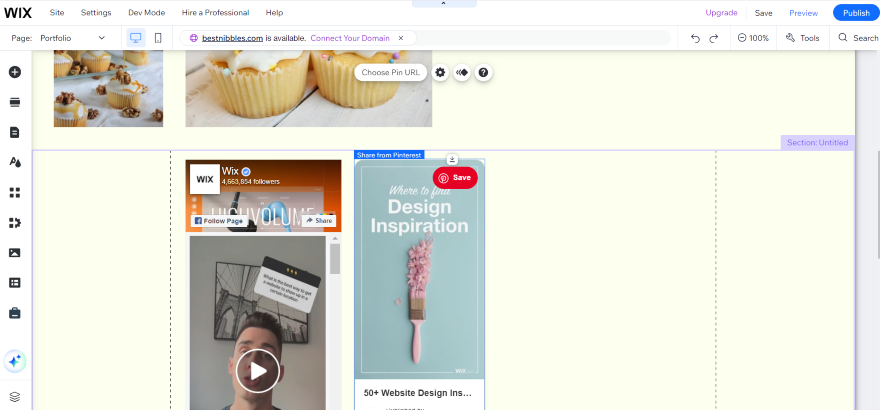Click the small cupcakes photo thumbnail
The image size is (880, 410).
(108, 89)
